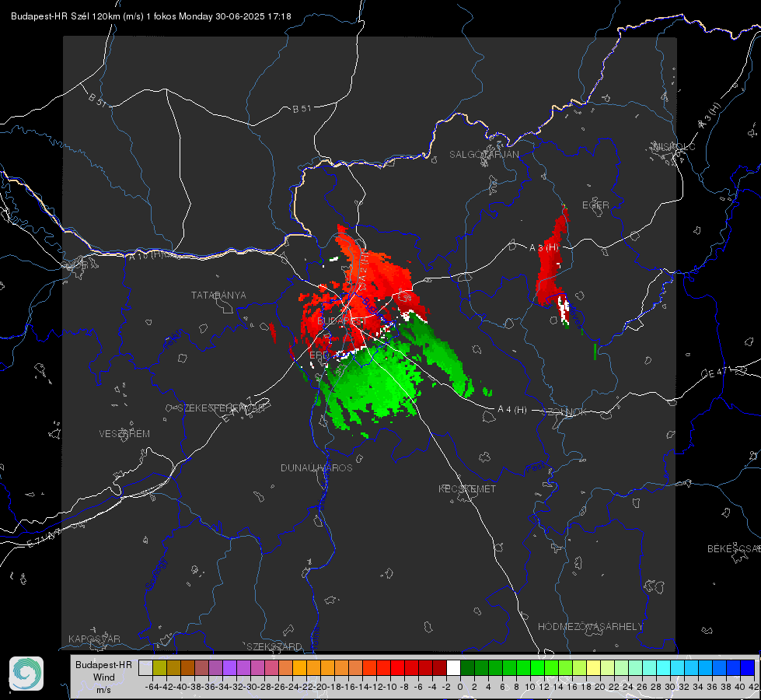This screenshot has width=761, height=700.
Task: Select the white swatch between -2 and 0
Action: pos(453,667)
